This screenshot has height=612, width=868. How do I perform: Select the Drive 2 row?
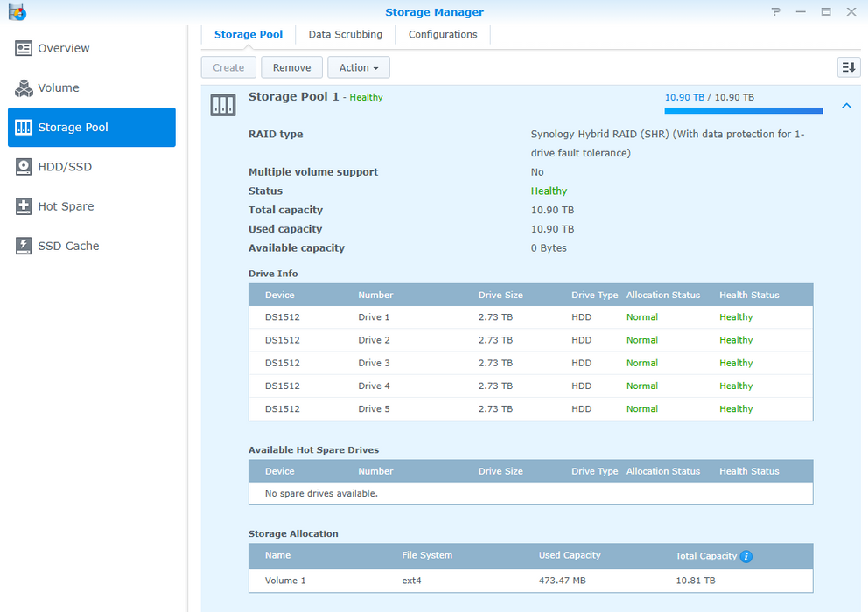pyautogui.click(x=530, y=340)
